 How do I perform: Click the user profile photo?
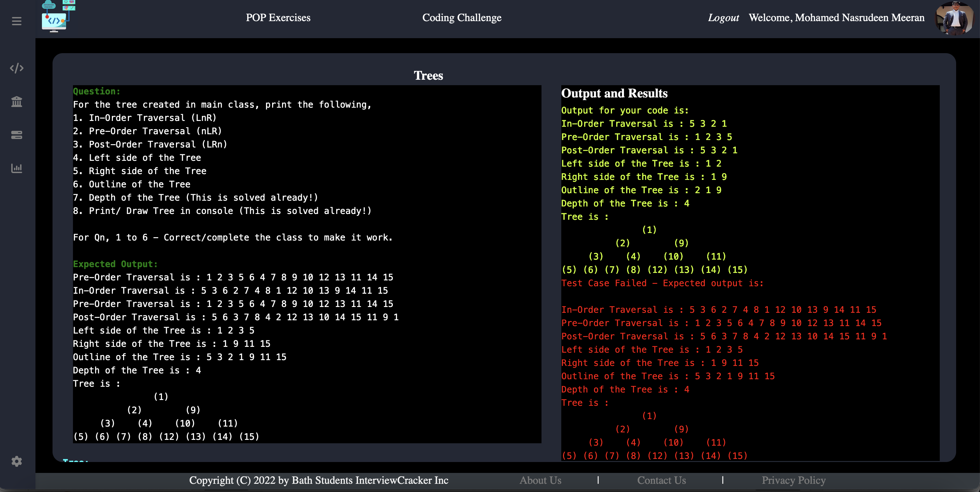click(953, 18)
